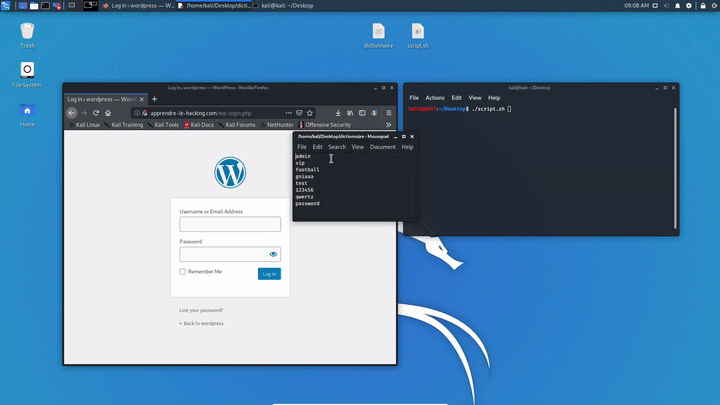Select the script.sh file on desktop
Viewport: 720px width, 405px height.
coord(418,36)
